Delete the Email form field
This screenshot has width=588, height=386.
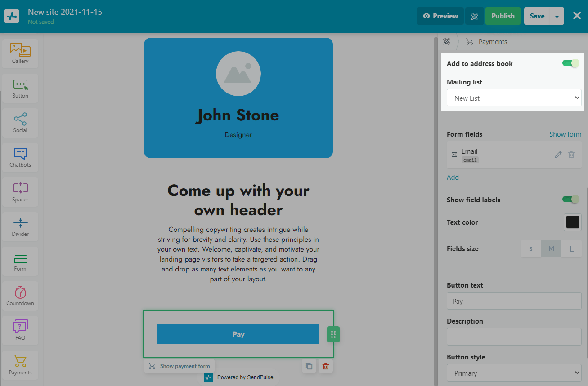(x=571, y=155)
